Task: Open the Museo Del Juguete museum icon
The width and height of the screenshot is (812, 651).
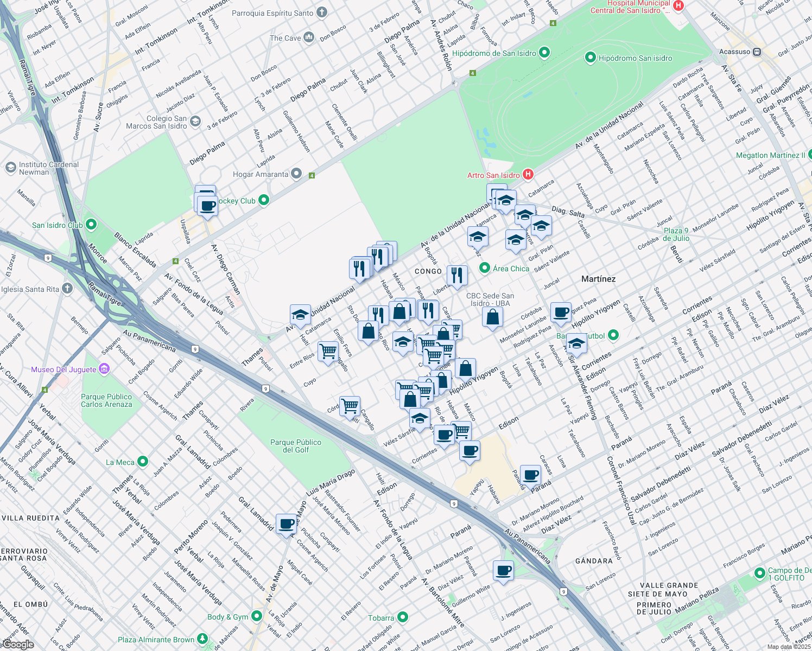Action: tap(104, 369)
